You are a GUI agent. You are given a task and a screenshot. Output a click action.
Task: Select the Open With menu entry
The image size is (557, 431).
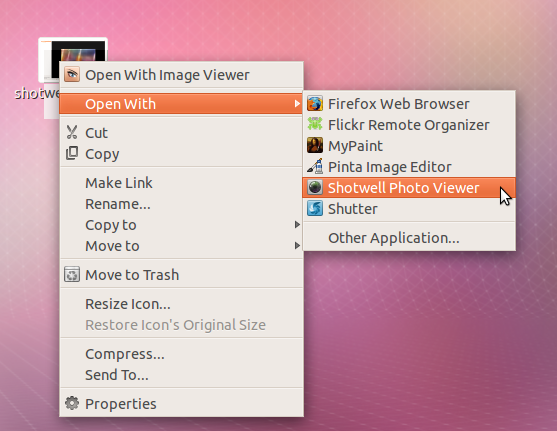coord(181,104)
